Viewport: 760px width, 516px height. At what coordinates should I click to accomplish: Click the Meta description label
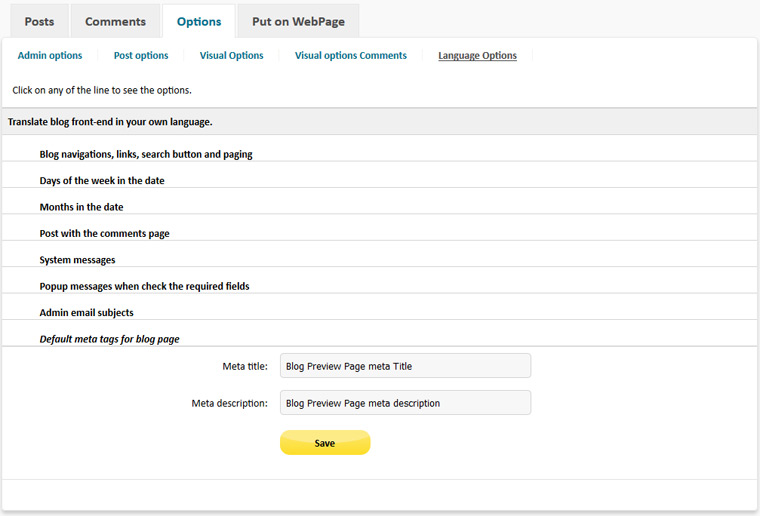click(x=229, y=403)
